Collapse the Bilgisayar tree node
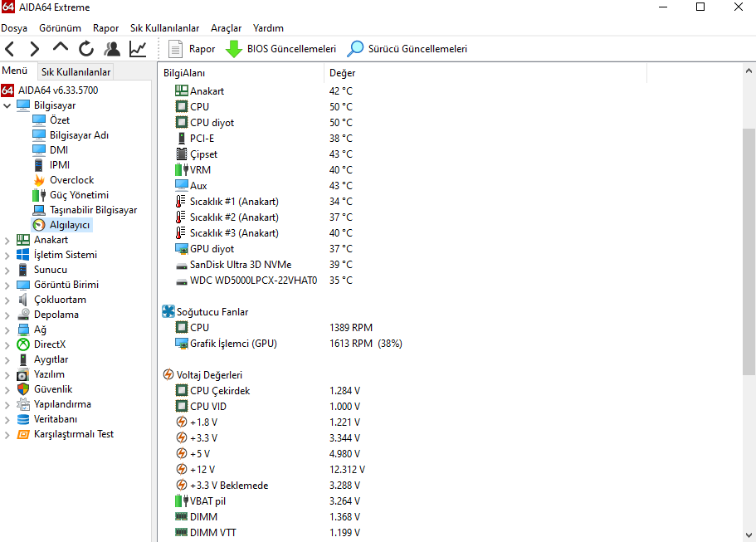756x542 pixels. (7, 105)
